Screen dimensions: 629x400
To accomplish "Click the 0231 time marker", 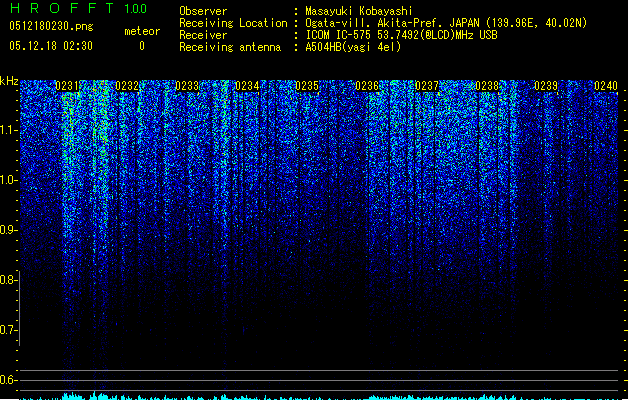I will click(x=67, y=86).
